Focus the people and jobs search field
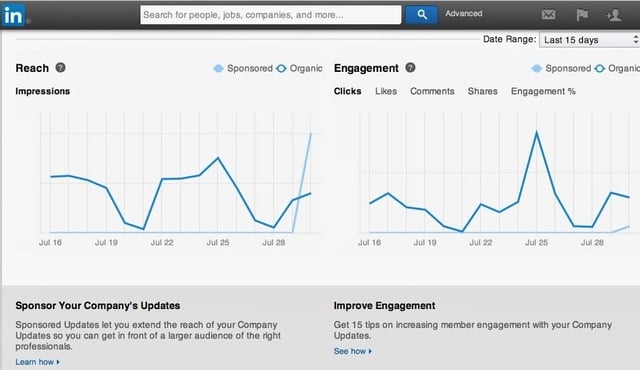The height and width of the screenshot is (370, 640). coord(271,15)
